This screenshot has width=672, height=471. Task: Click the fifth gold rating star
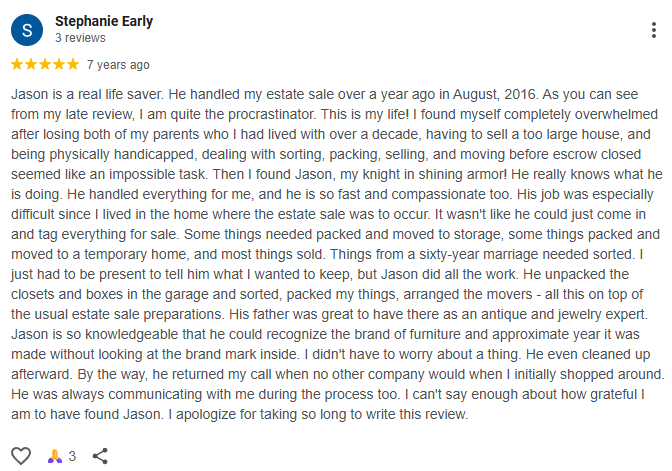(x=73, y=64)
